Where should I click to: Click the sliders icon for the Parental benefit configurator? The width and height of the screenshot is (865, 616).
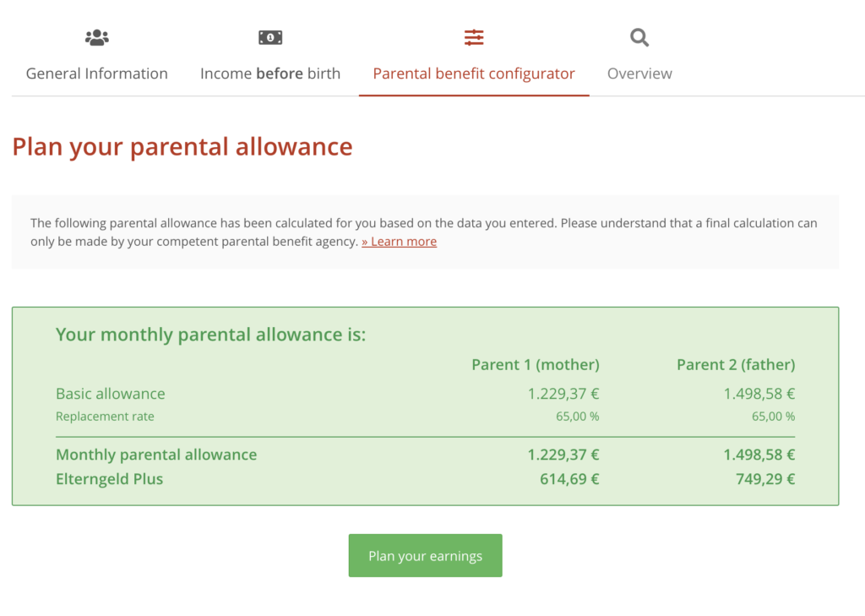473,36
